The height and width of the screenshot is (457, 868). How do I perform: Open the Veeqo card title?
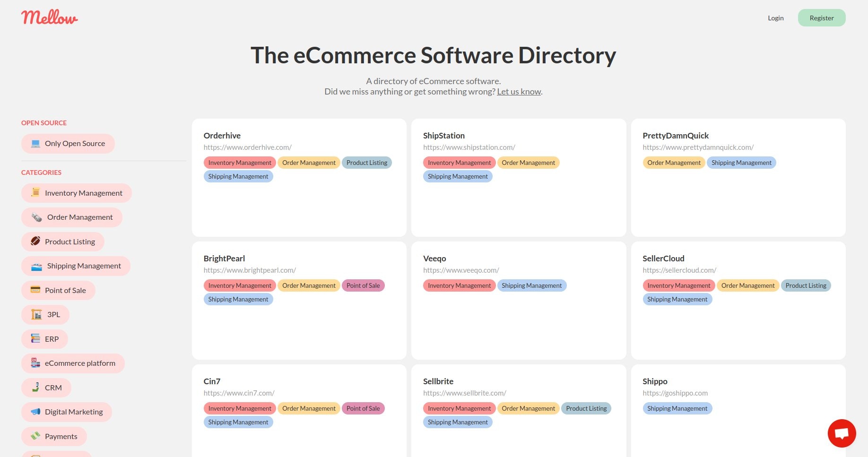coord(434,259)
